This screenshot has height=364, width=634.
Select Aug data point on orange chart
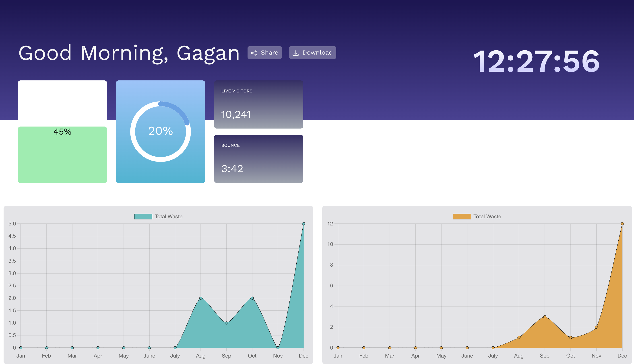(519, 337)
